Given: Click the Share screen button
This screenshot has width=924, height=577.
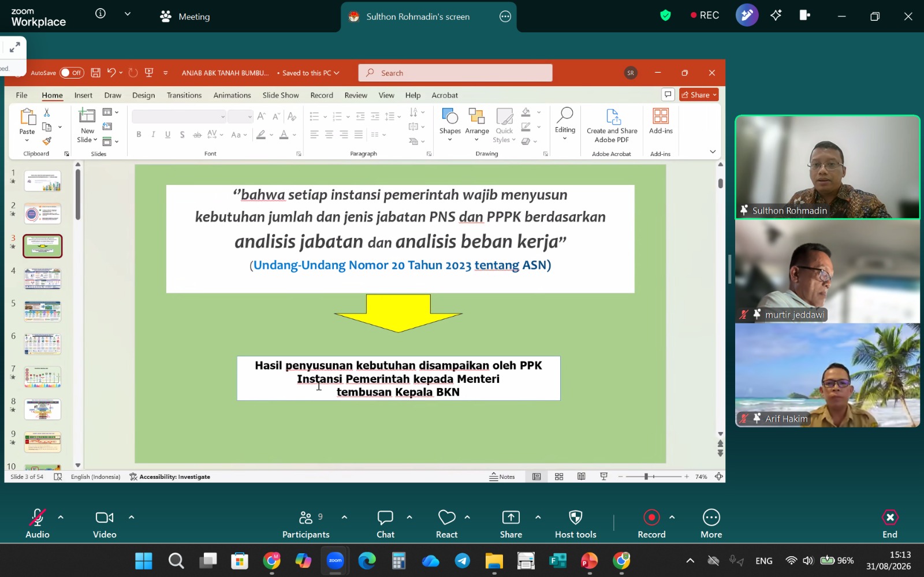Looking at the screenshot, I should [511, 523].
